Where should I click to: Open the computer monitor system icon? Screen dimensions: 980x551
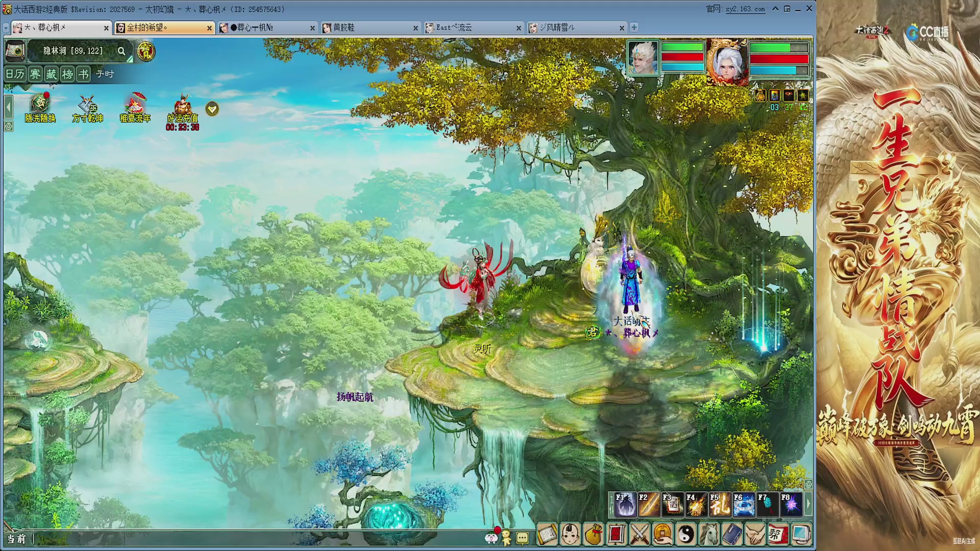801,535
